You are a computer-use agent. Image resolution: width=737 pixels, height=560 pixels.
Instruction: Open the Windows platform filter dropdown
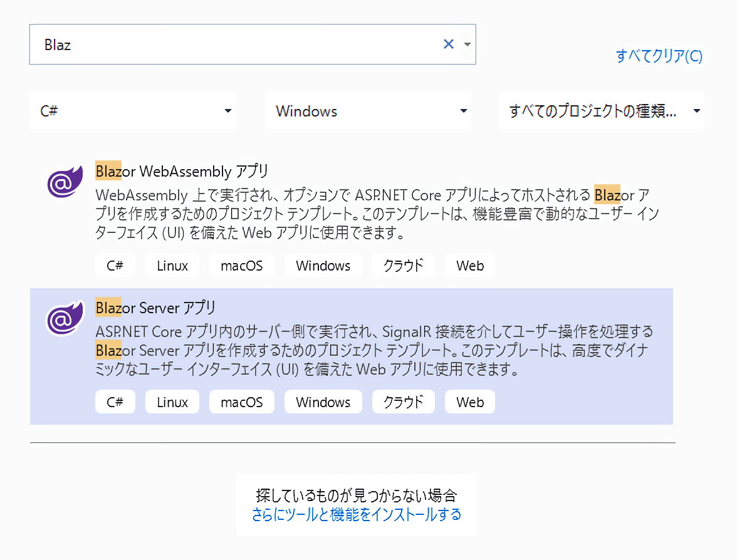point(463,111)
